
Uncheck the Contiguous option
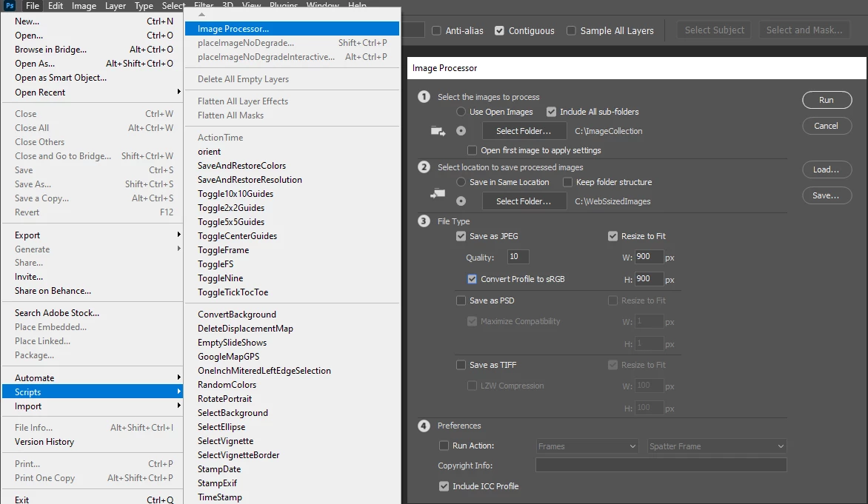pos(499,30)
